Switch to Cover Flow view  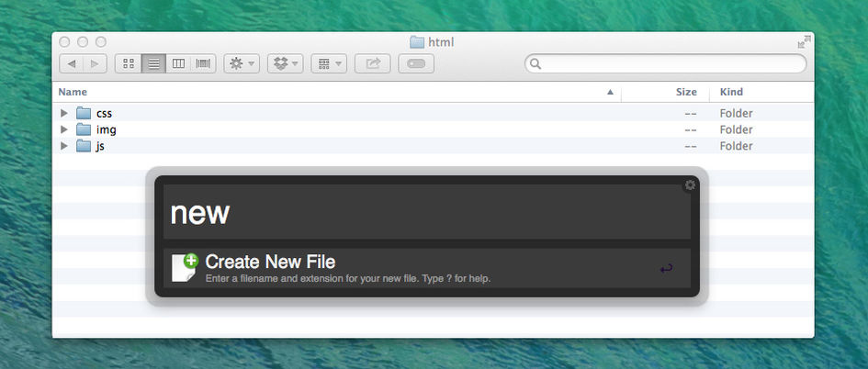(x=203, y=63)
